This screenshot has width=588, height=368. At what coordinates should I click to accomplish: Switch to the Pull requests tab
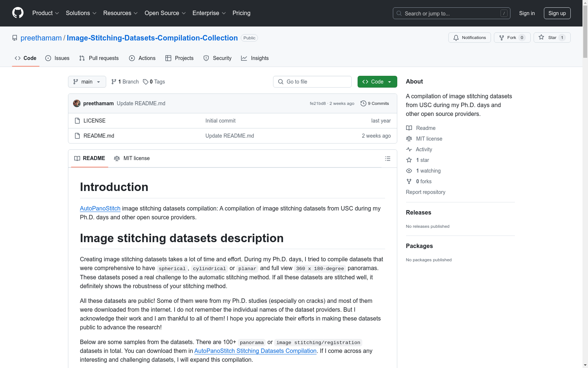click(x=99, y=58)
